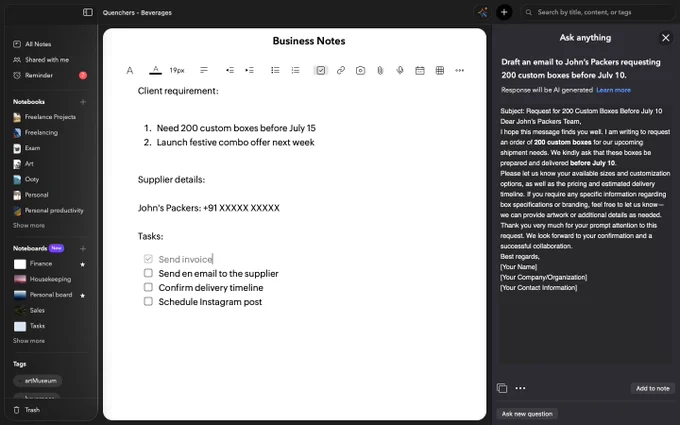Attach a file with paperclip icon
This screenshot has height=425, width=680.
pyautogui.click(x=380, y=70)
